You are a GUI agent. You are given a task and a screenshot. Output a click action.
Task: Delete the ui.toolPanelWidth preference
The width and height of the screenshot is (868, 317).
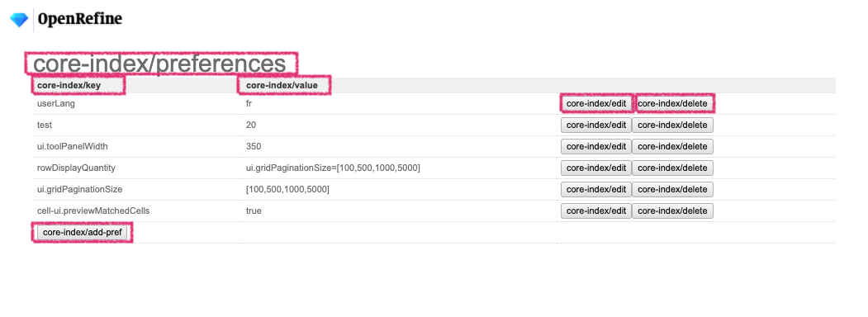(x=672, y=147)
